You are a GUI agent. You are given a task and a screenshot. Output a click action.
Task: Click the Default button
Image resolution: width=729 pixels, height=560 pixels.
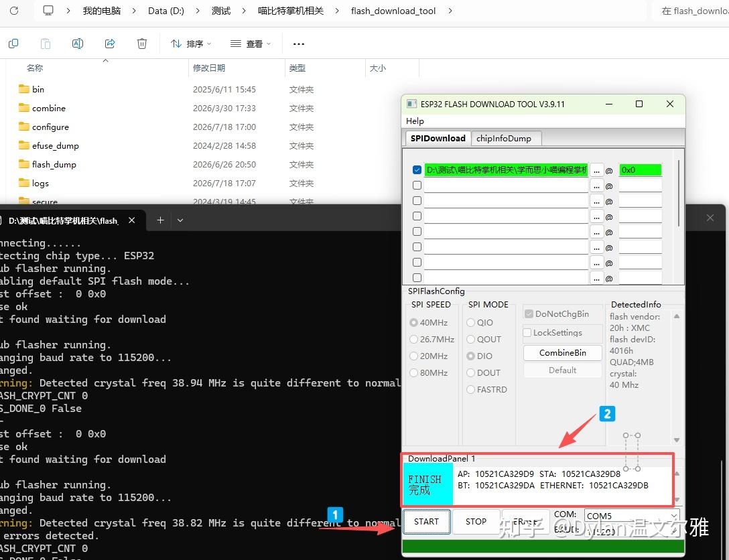pos(563,370)
